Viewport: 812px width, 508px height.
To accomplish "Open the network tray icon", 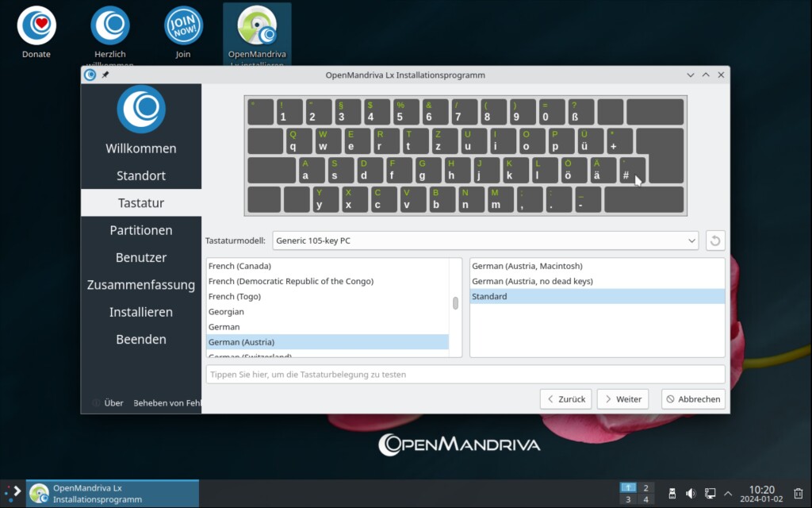I will [710, 493].
